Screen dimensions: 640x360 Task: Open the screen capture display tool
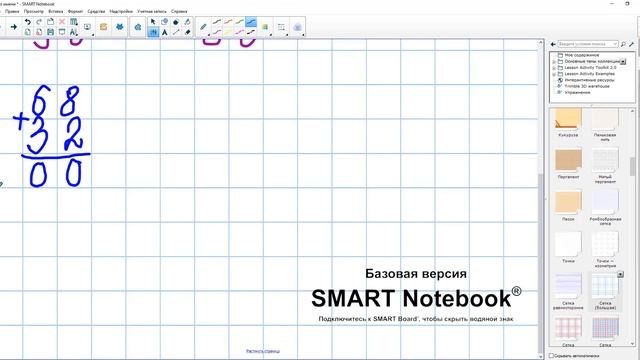(87, 27)
